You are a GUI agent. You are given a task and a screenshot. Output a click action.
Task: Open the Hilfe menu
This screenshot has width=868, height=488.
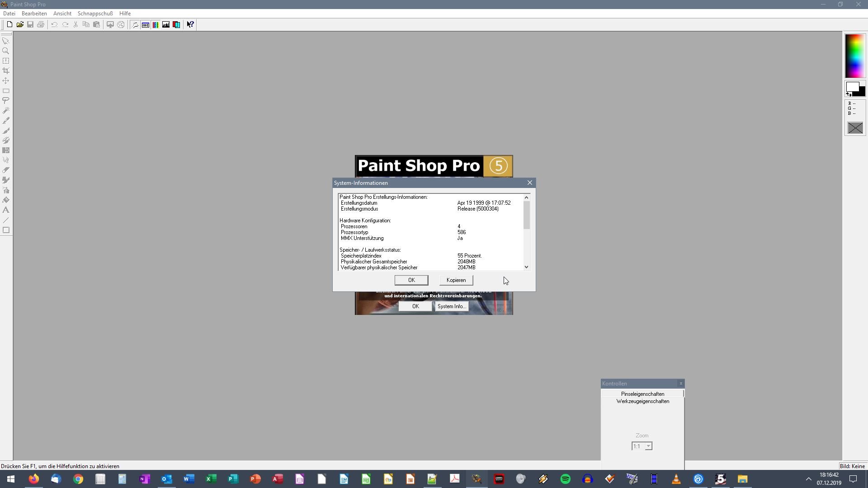point(125,14)
